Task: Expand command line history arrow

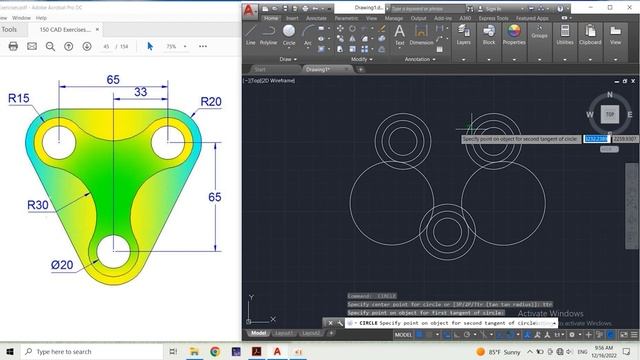Action: 554,323
